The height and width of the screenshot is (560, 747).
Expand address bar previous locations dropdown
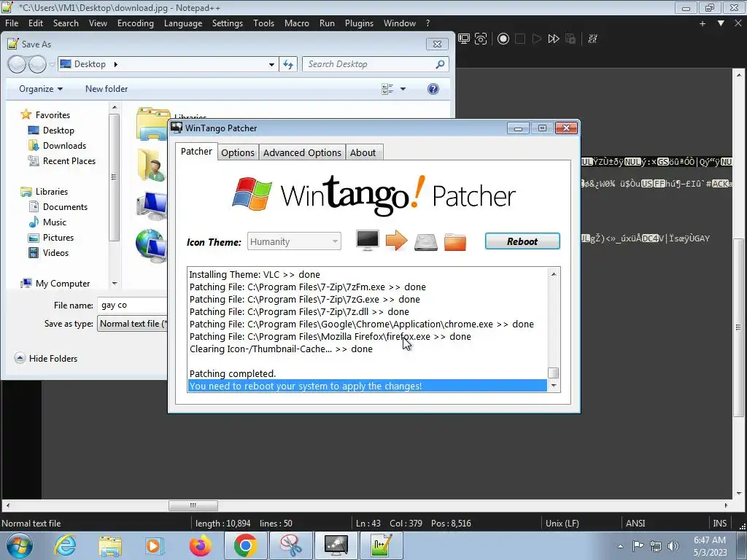pos(271,64)
